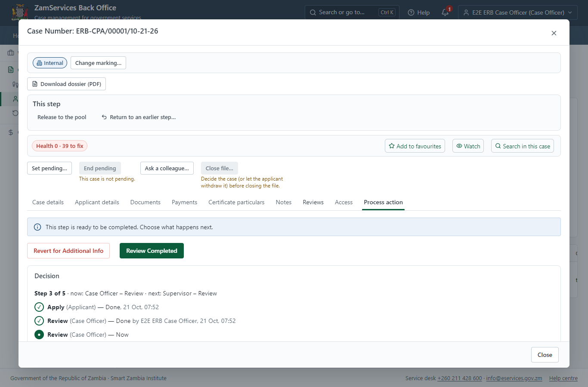Screen dimensions: 588x387
Task: Open the Certificate particulars tab
Action: coord(236,202)
